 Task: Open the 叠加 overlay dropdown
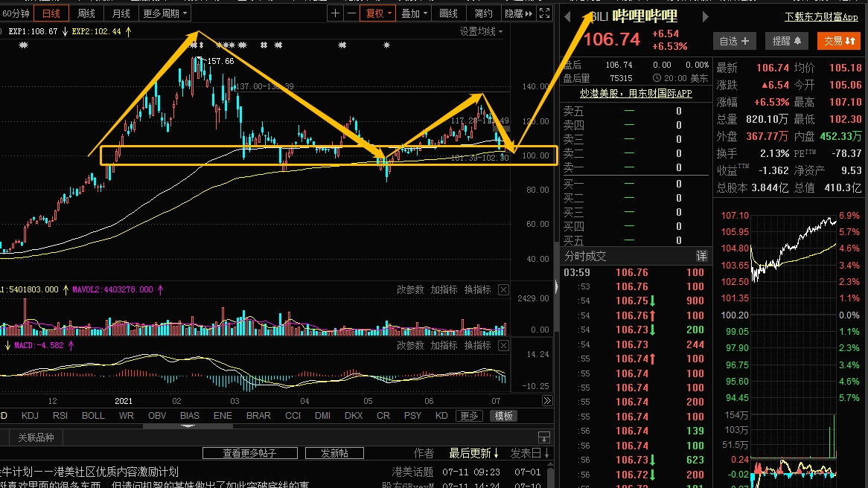pyautogui.click(x=414, y=13)
